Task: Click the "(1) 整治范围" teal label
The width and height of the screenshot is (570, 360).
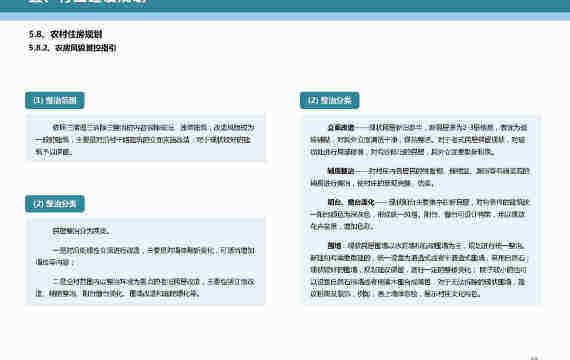Action: [55, 100]
